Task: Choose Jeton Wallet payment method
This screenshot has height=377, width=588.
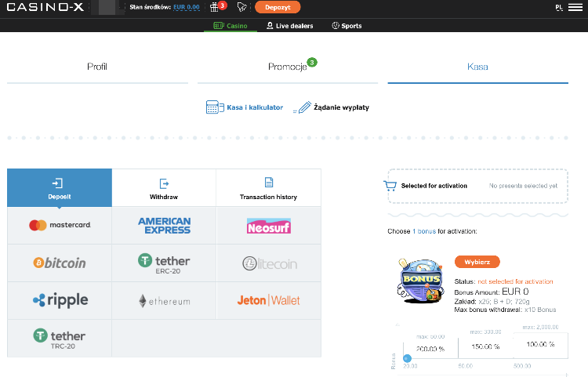Action: tap(268, 300)
